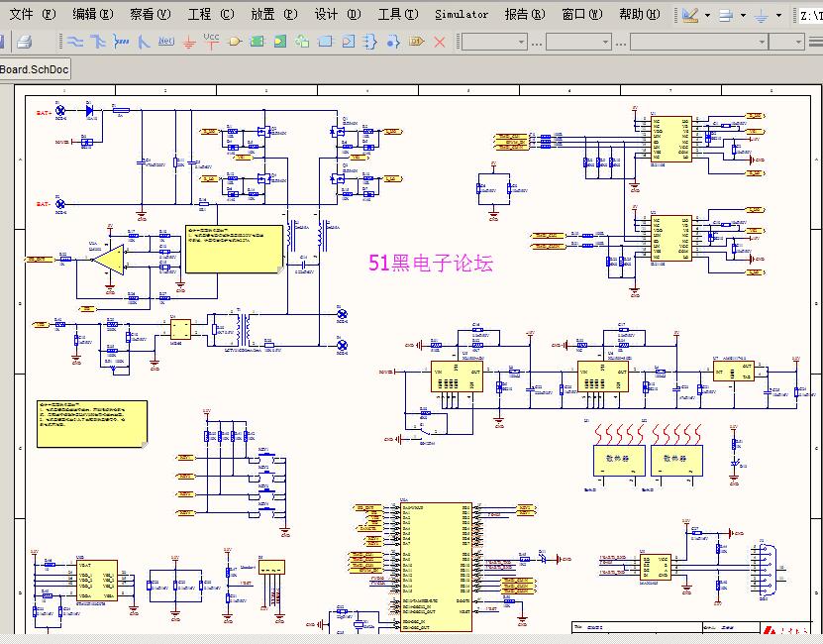Open the 文件(F) menu
Screen dimensions: 823x644
click(x=33, y=14)
